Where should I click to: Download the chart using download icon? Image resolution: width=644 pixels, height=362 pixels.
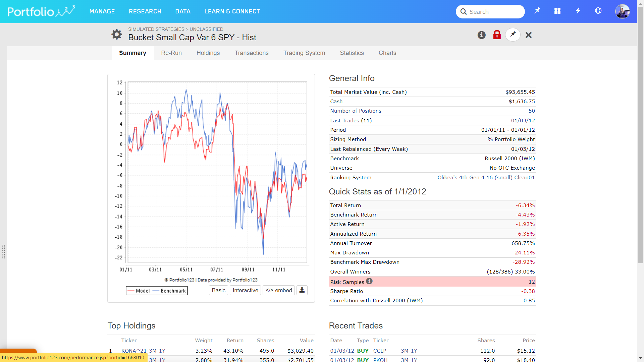tap(302, 290)
